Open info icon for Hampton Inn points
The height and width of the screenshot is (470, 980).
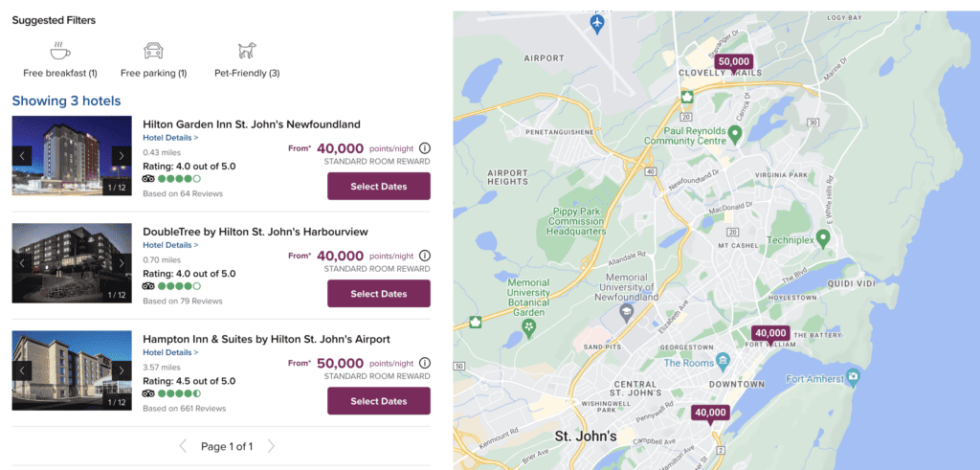(x=425, y=364)
